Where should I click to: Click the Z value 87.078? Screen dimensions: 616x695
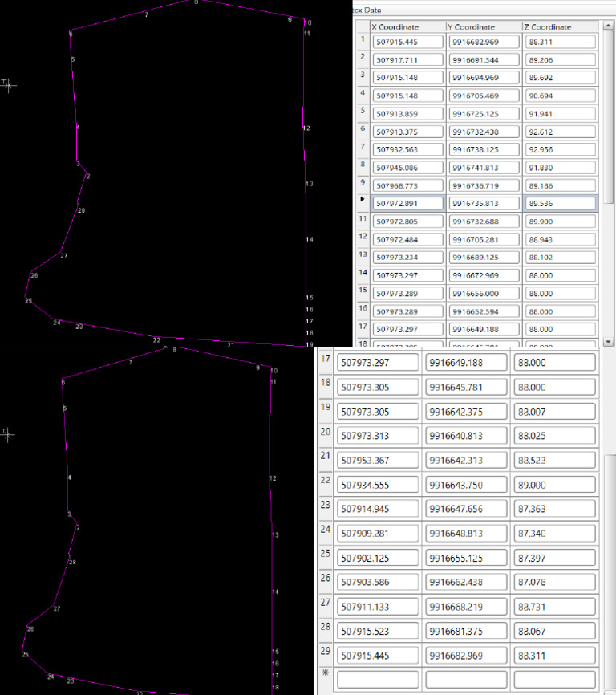554,583
